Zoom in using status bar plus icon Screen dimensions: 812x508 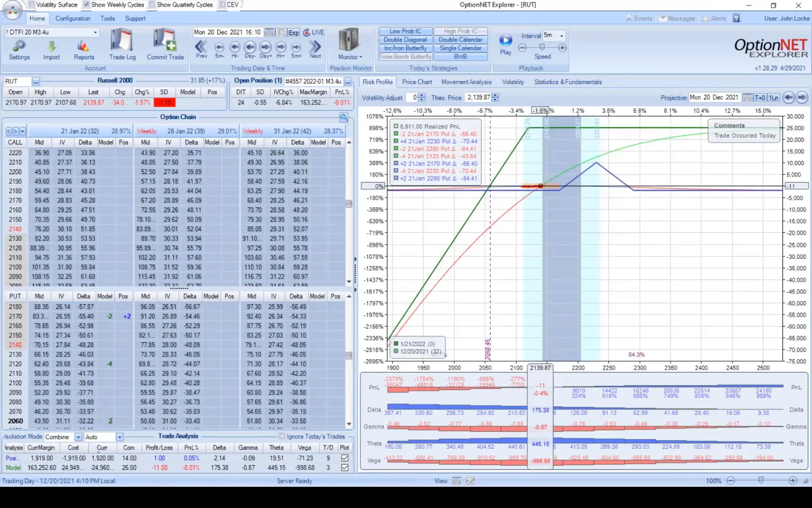(x=793, y=480)
